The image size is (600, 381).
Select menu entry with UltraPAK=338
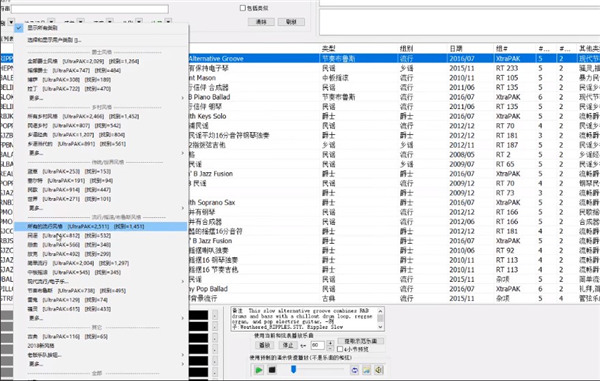[101, 80]
